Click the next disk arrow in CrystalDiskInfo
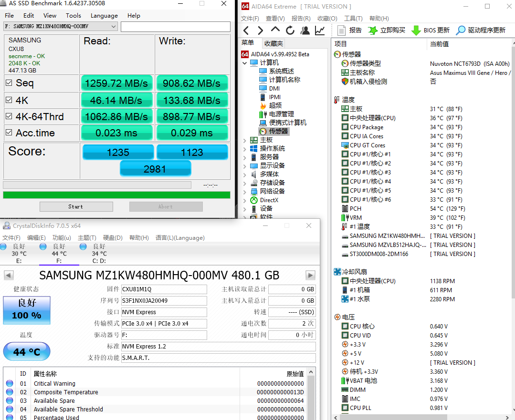Screen dimensions: 515x420 click(x=310, y=275)
